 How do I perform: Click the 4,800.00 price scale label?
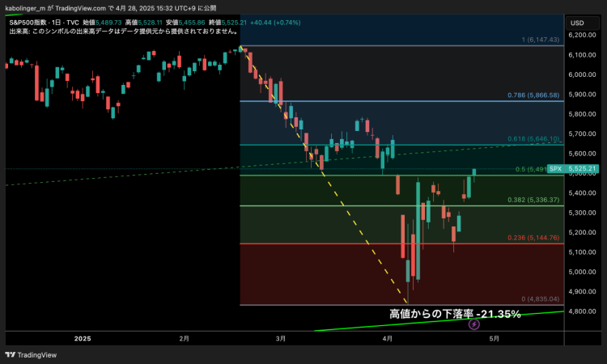582,311
